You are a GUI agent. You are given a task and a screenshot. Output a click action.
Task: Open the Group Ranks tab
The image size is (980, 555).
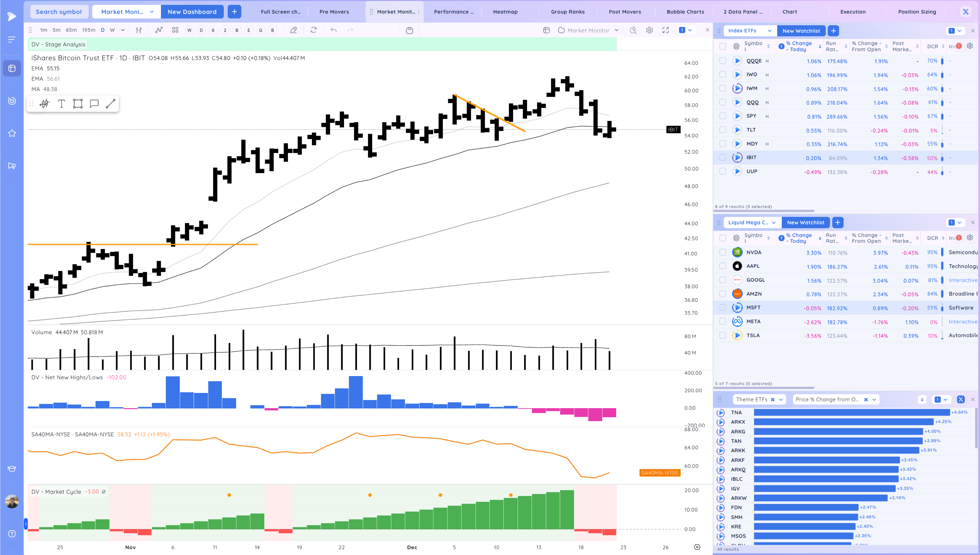567,12
